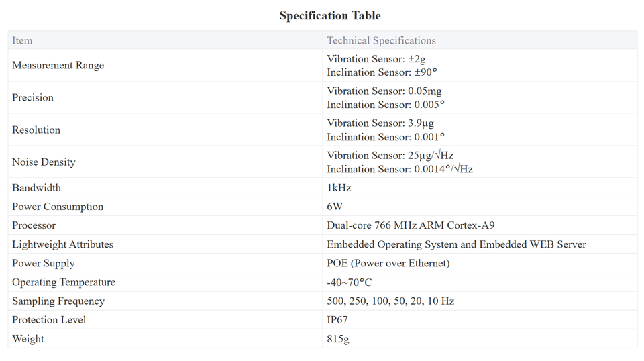Click the POE (Power over Ethernet) value

388,263
